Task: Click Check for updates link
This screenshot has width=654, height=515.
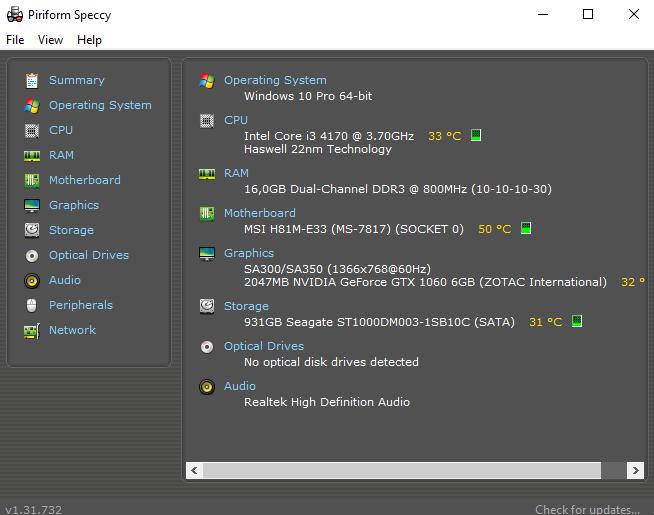Action: [587, 510]
